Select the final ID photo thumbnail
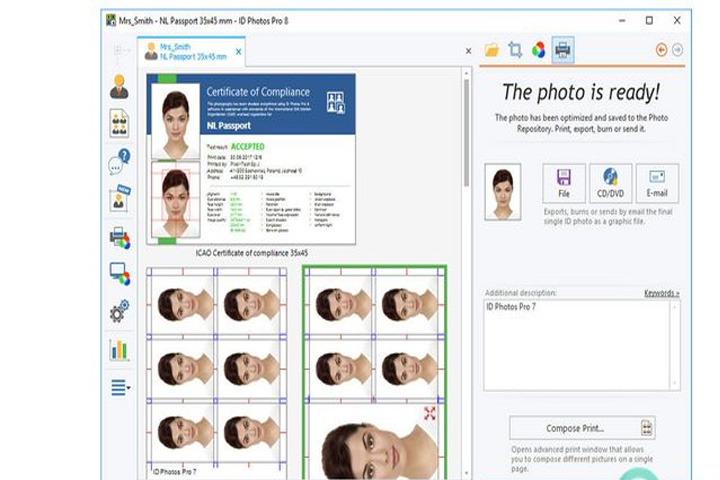 (x=503, y=192)
